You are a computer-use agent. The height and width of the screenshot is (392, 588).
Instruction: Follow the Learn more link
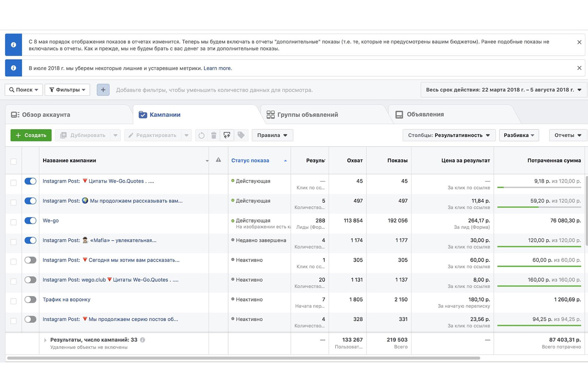click(x=218, y=68)
